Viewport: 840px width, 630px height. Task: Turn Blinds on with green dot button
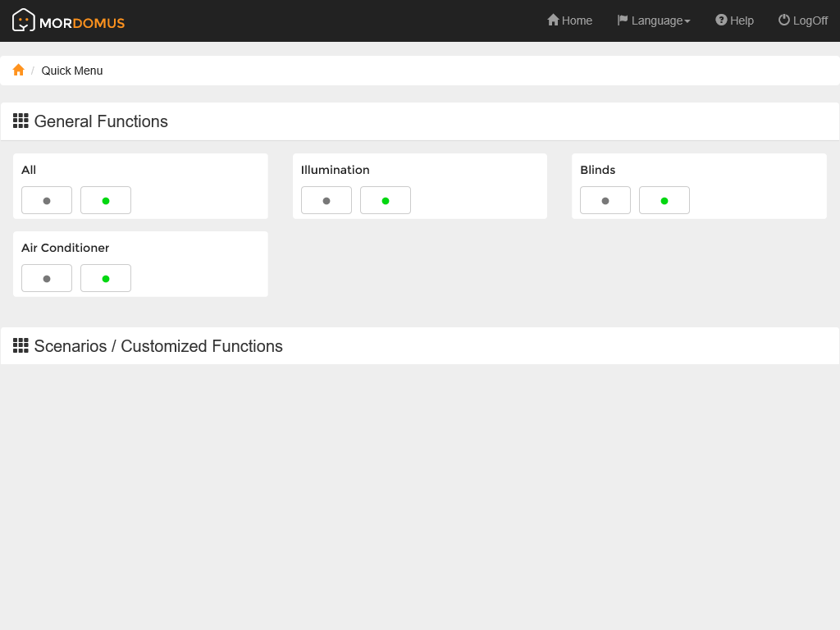[664, 200]
